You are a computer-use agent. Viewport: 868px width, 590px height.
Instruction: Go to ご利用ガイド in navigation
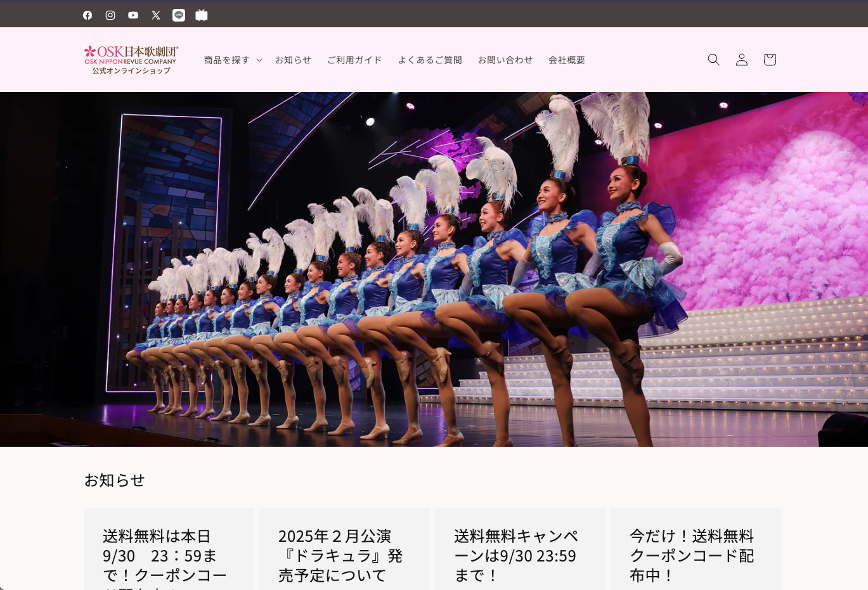tap(354, 60)
